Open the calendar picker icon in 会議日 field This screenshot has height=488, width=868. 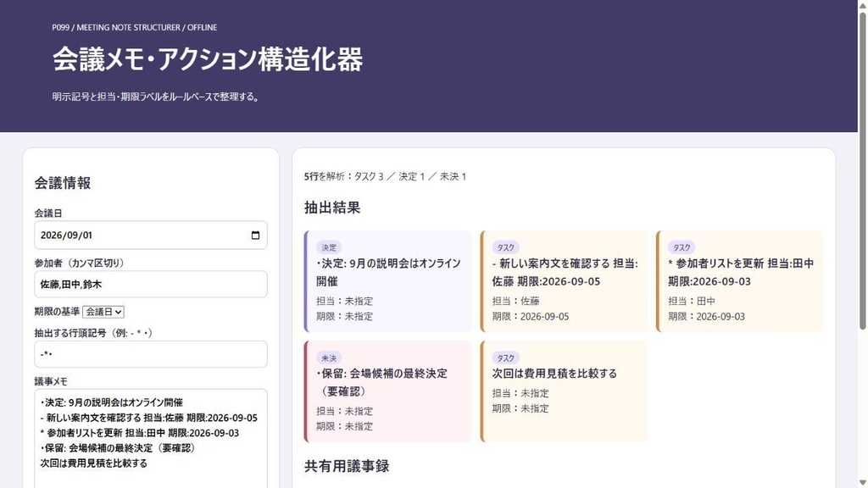255,236
